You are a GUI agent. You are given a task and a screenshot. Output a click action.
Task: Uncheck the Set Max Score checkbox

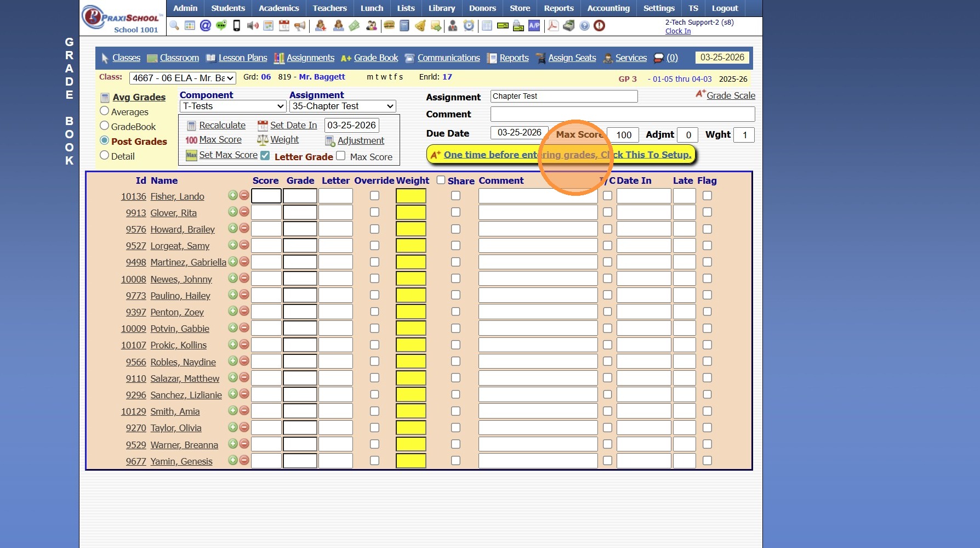265,155
